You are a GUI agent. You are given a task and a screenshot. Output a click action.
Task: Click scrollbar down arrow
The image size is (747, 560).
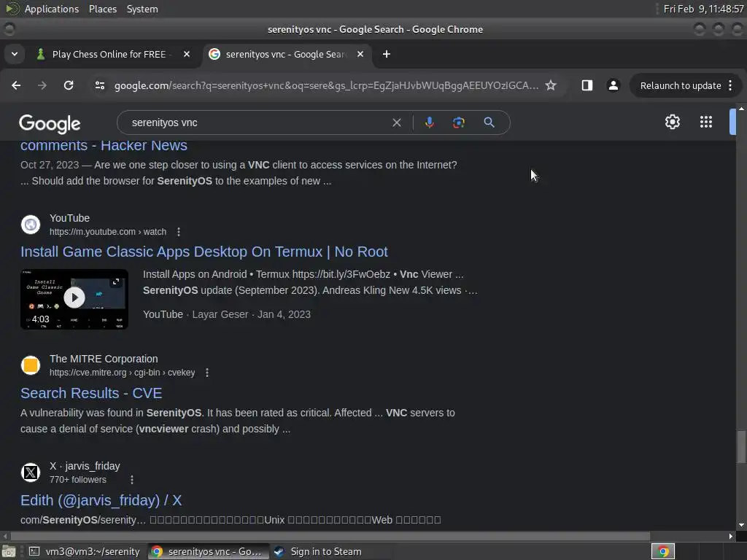[x=741, y=525]
